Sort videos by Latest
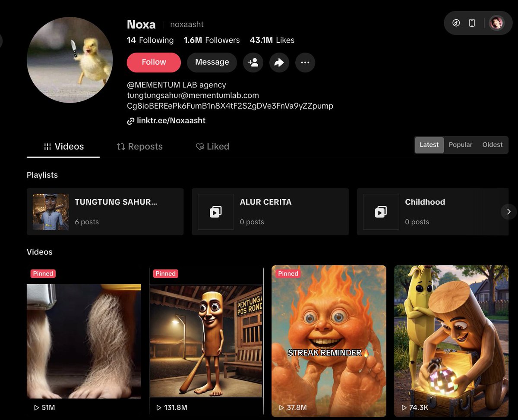The image size is (518, 420). click(x=429, y=145)
